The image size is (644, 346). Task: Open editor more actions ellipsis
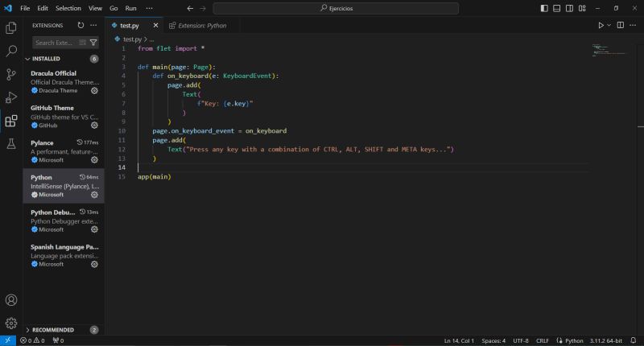[x=633, y=26]
